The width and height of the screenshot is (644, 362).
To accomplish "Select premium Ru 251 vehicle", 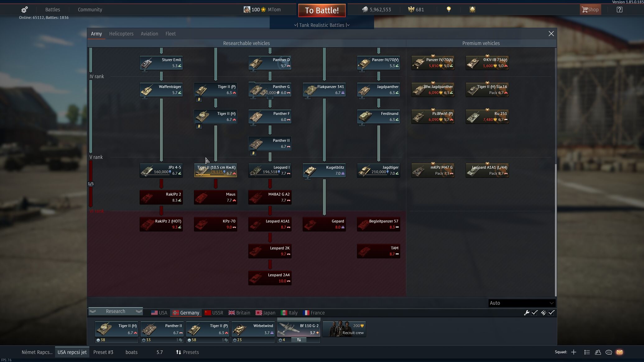I will click(x=487, y=117).
